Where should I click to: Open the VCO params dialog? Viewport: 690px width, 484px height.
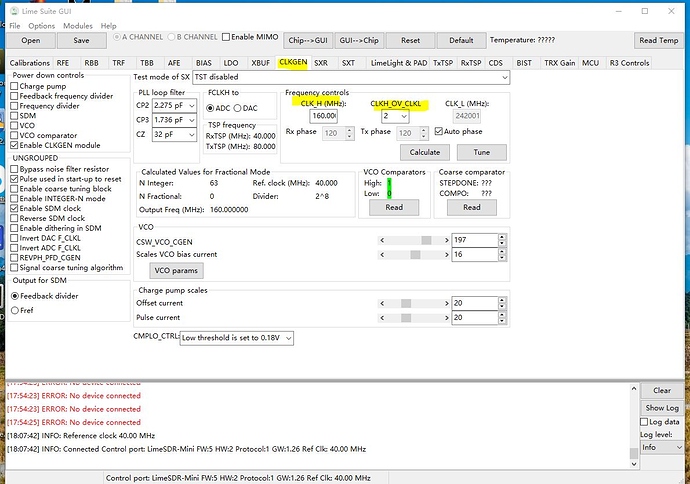[x=176, y=271]
